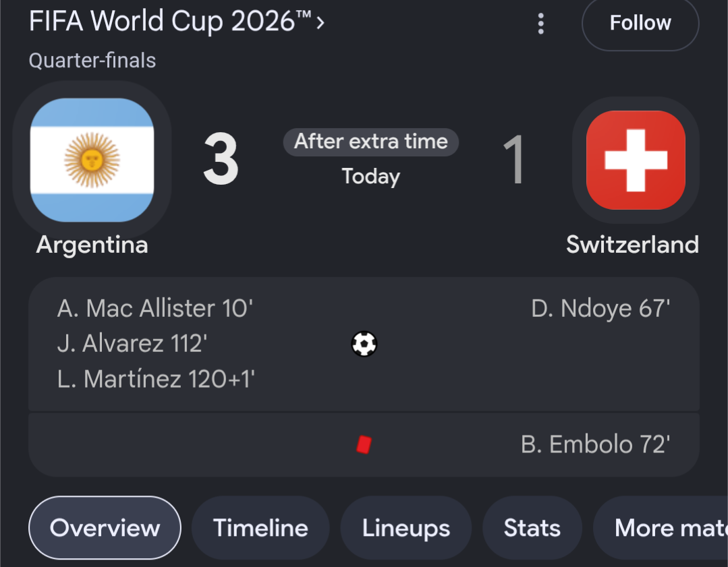Select D. Ndoye 67' goal entry
This screenshot has height=567, width=728.
point(600,309)
